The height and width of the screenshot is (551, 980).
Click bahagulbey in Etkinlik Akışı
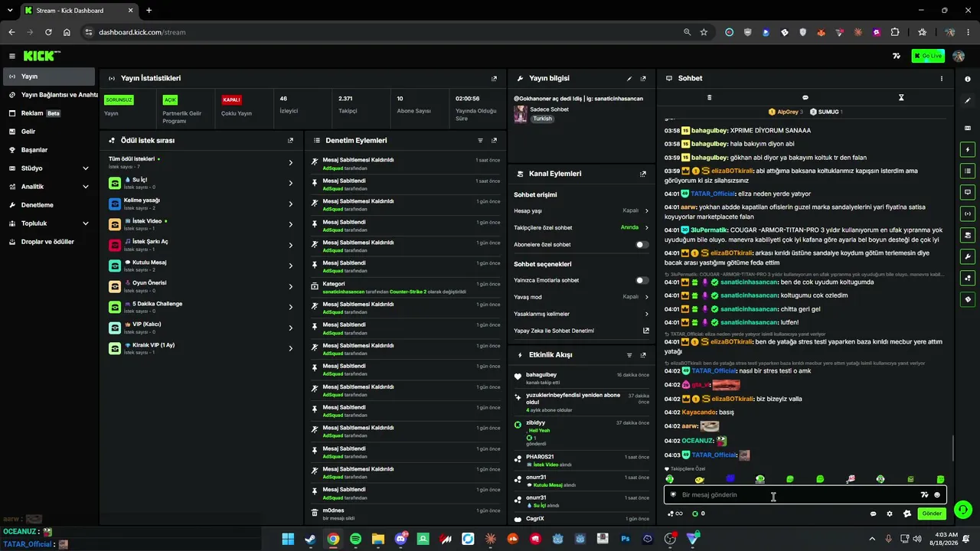pyautogui.click(x=541, y=375)
